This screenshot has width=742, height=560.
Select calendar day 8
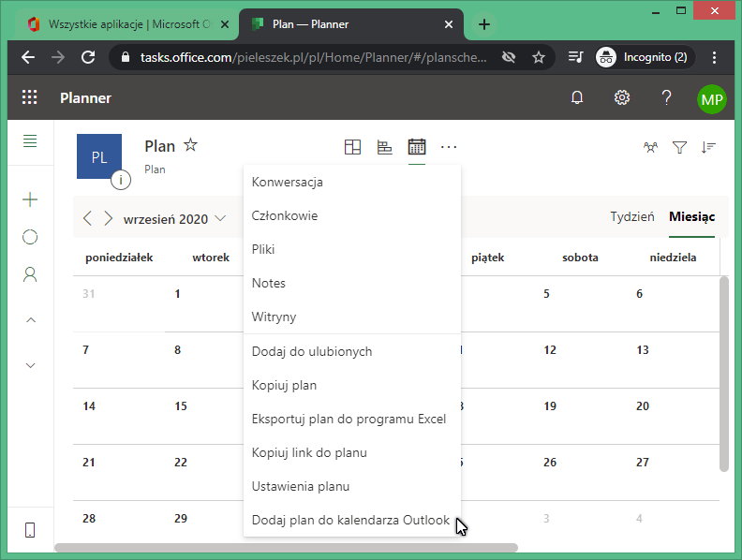point(177,350)
